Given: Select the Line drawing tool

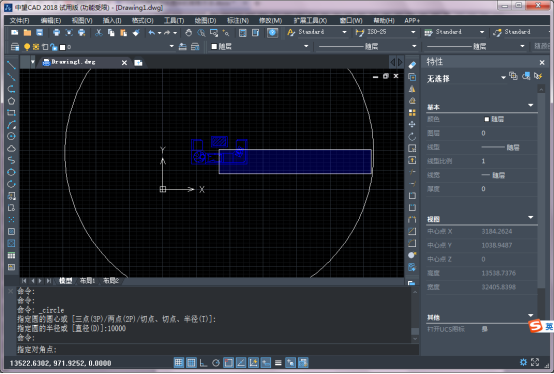Looking at the screenshot, I should click(x=11, y=65).
